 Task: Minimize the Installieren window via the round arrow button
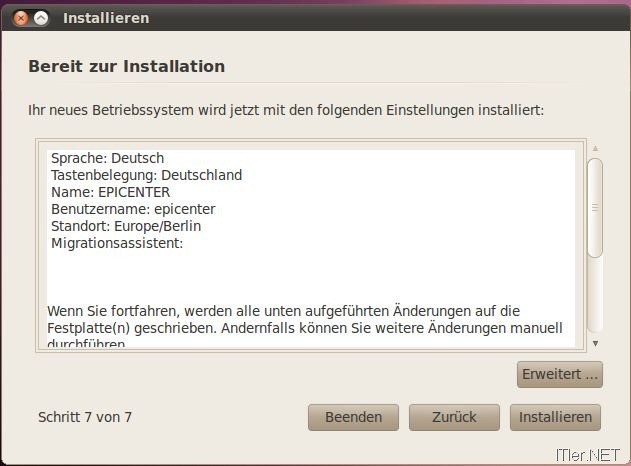[x=41, y=18]
